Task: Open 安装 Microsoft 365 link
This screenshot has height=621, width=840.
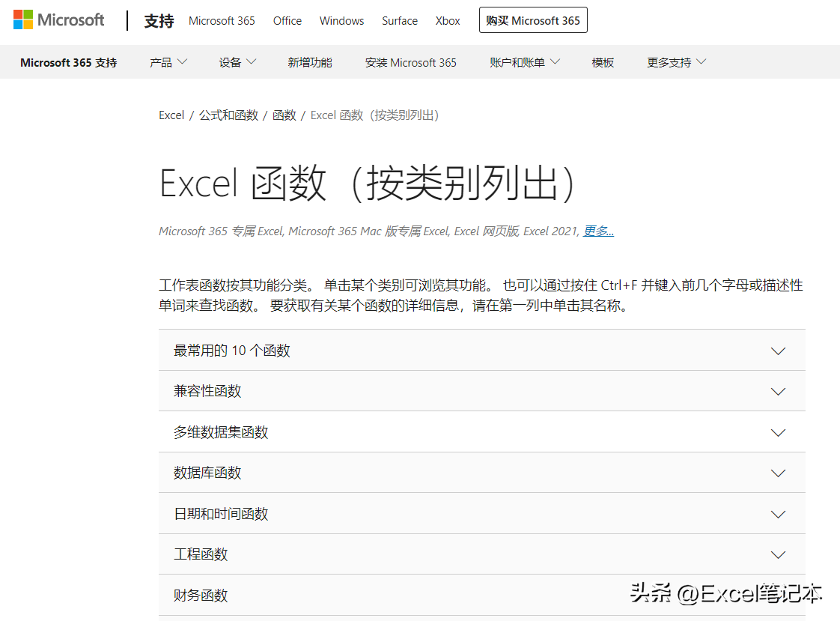Action: [x=411, y=63]
